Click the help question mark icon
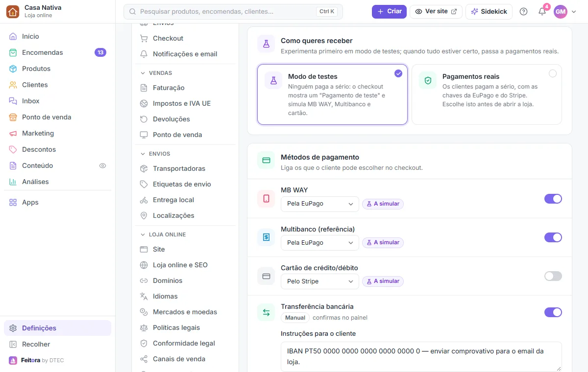 (523, 11)
